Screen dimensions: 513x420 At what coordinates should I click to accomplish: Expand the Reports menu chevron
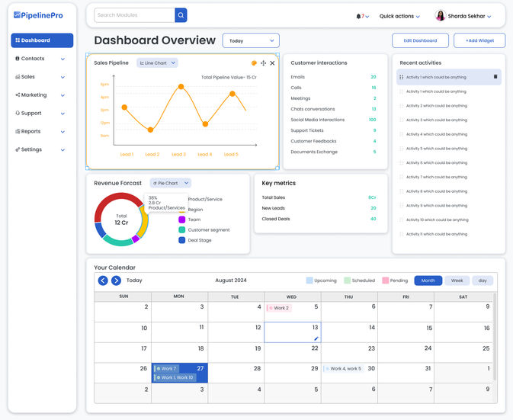[63, 132]
